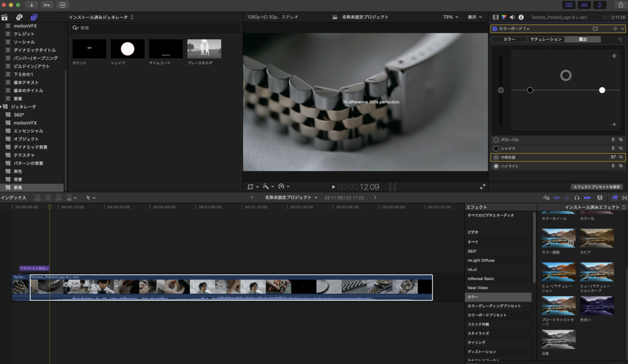Show the photos and audio sidebar
The width and height of the screenshot is (628, 364).
pos(19,17)
